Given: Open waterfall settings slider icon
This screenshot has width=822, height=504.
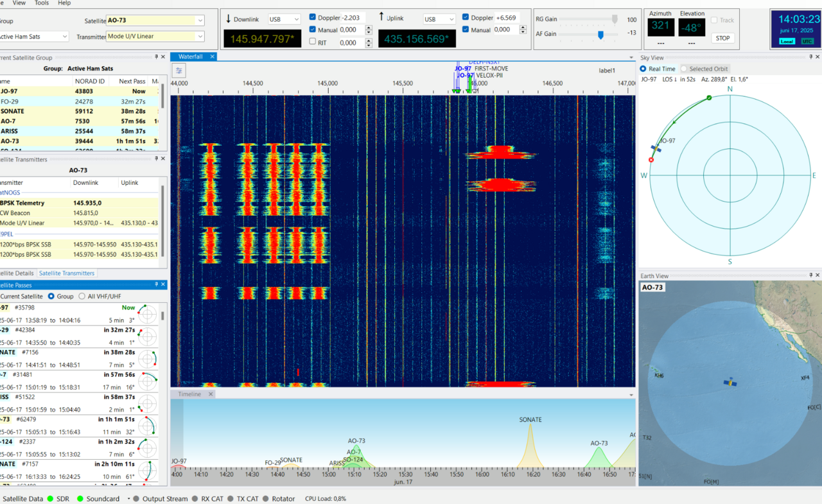Looking at the screenshot, I should (x=179, y=71).
